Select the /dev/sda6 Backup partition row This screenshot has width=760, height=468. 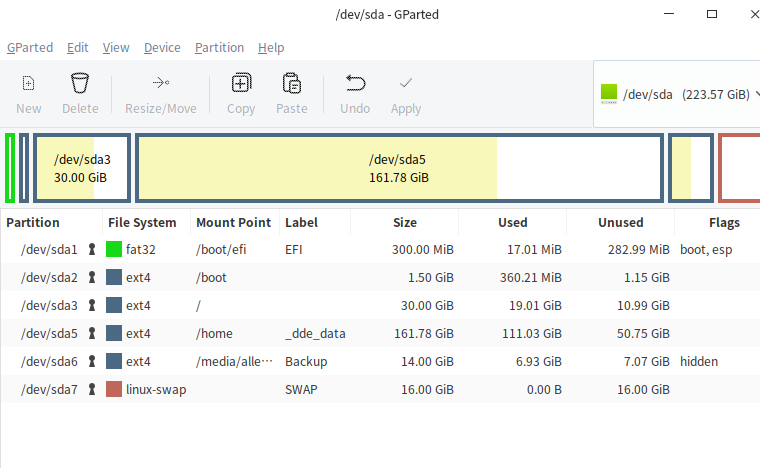pos(300,361)
